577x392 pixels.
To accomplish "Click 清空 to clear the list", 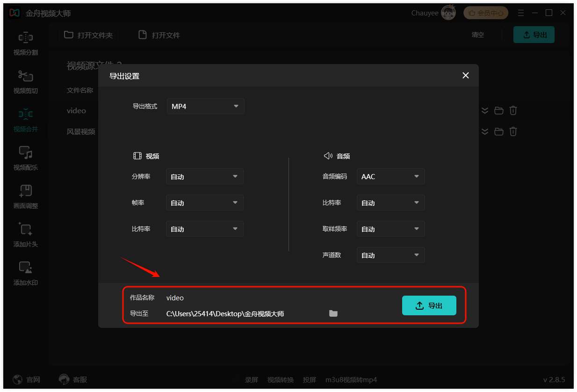I will 478,35.
